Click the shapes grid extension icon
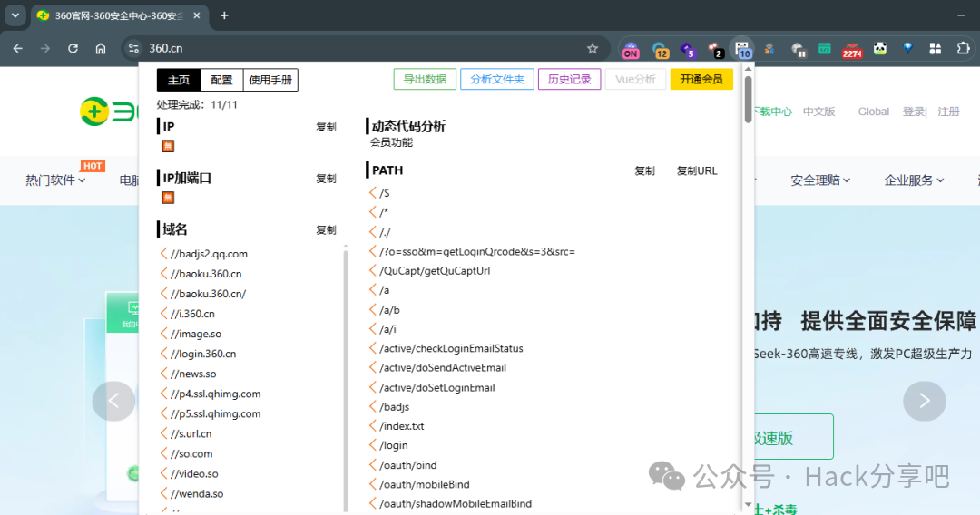Image resolution: width=980 pixels, height=515 pixels. (x=936, y=48)
